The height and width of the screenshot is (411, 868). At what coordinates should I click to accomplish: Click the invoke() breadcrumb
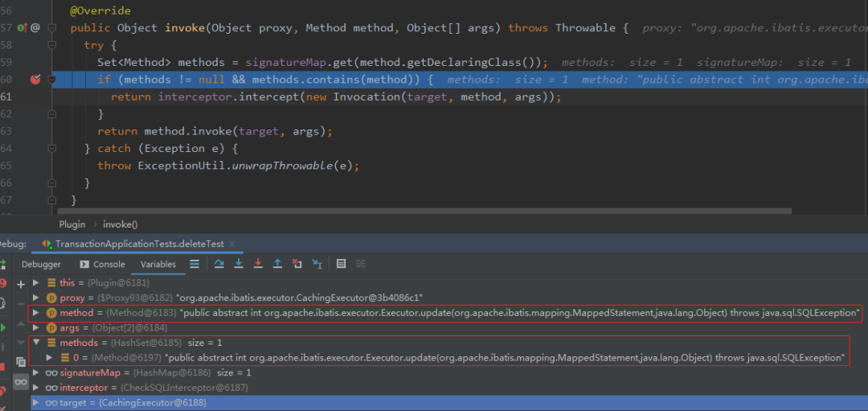point(120,224)
